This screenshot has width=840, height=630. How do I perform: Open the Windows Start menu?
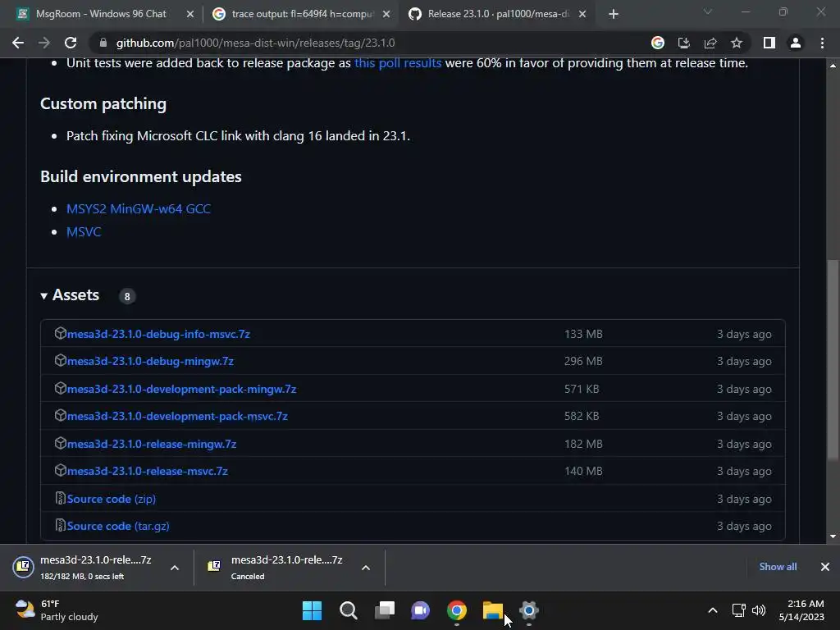(x=313, y=610)
